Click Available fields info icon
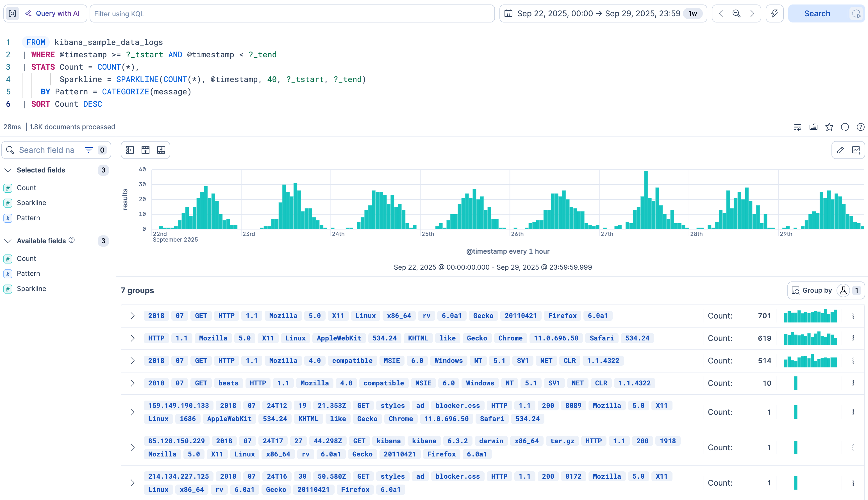 pos(72,240)
